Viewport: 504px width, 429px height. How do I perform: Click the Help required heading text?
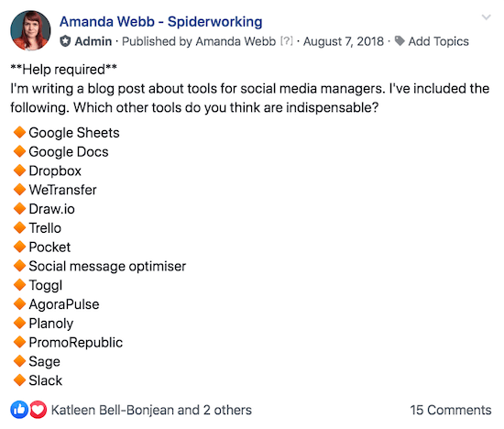click(x=63, y=70)
